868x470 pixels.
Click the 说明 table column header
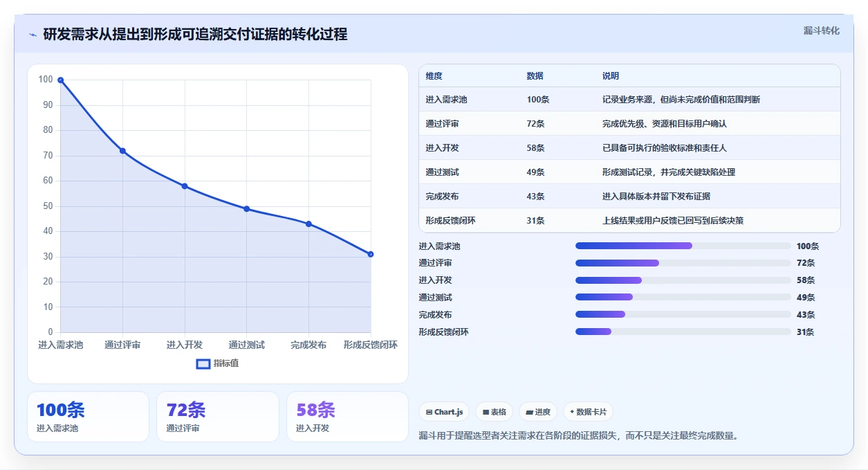[x=611, y=76]
